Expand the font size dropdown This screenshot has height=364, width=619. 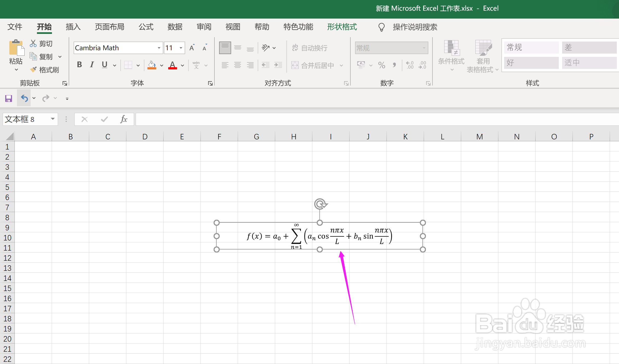pos(181,48)
